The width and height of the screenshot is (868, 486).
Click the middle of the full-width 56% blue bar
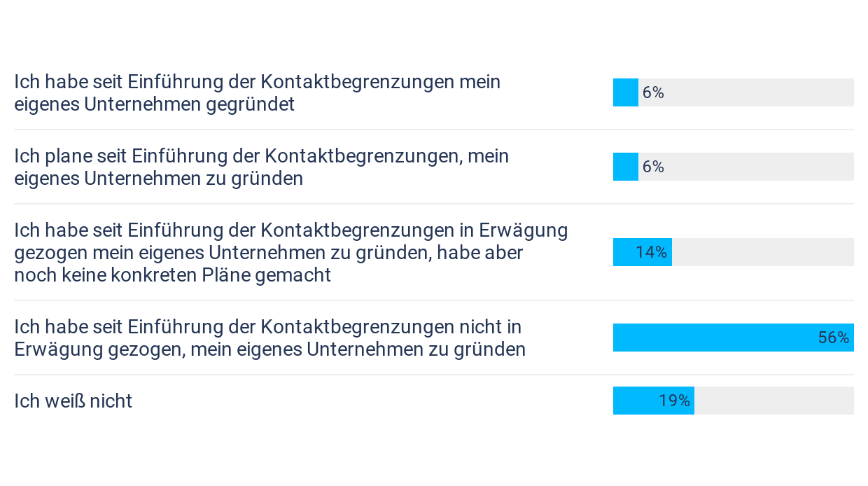(x=733, y=338)
